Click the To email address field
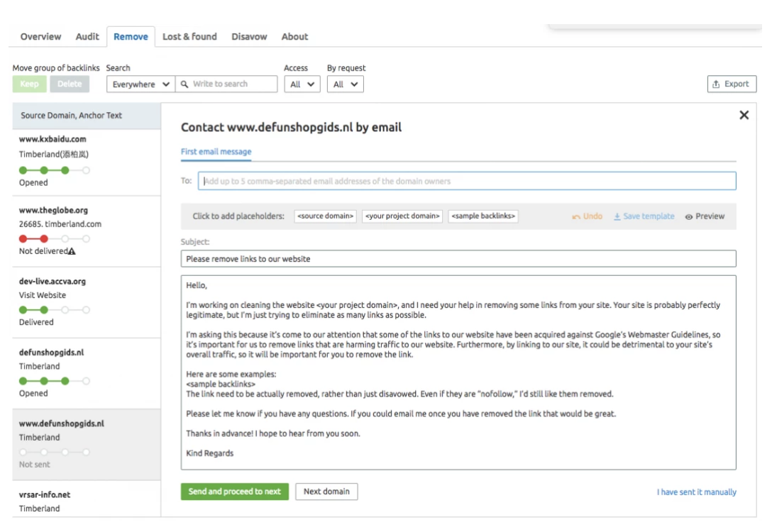The height and width of the screenshot is (532, 772). click(x=466, y=181)
